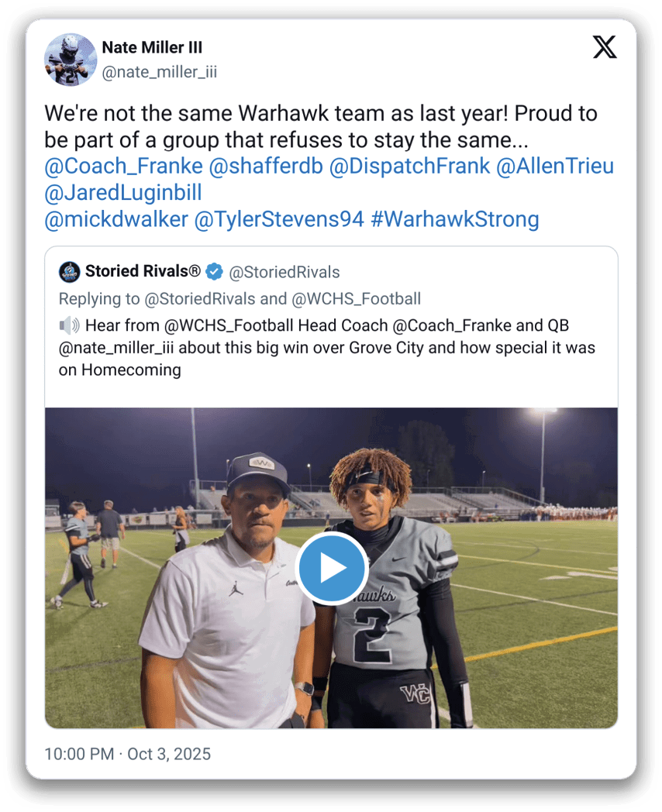
Task: Open the @TylerStevens94 mention
Action: coord(279,219)
